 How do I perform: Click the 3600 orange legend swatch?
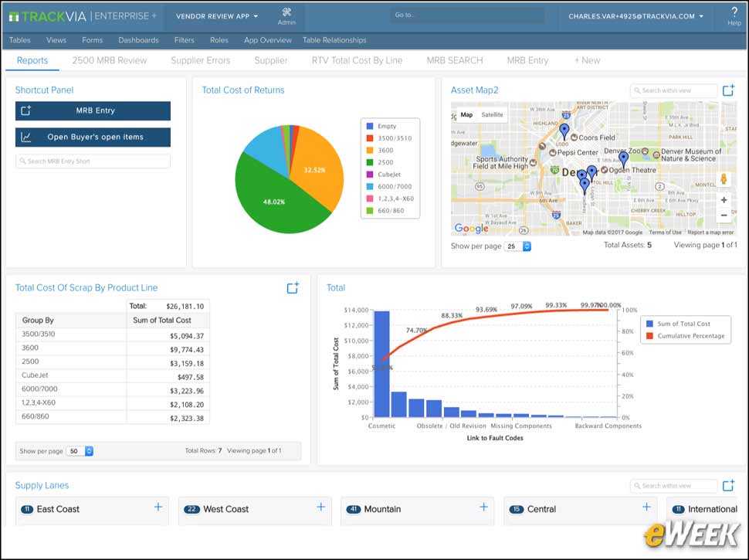[369, 150]
